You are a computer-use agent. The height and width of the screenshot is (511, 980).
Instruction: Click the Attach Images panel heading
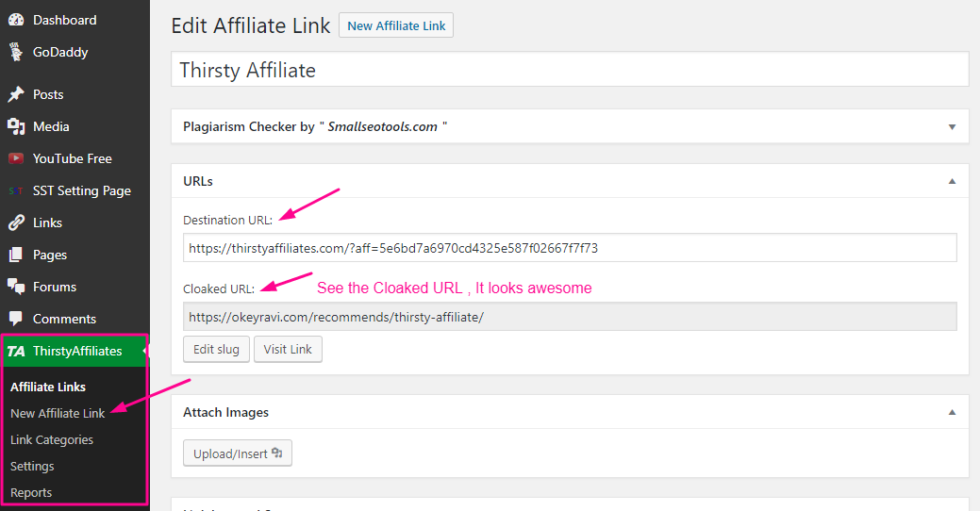225,412
